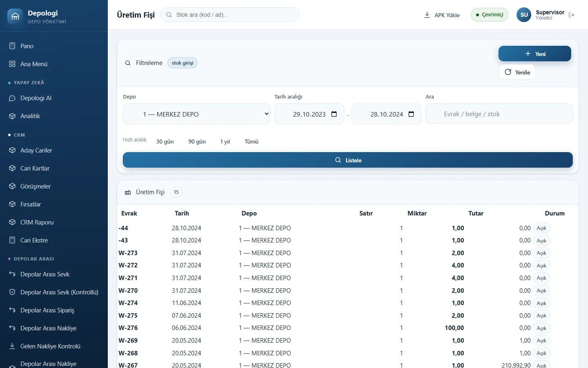Select the Tümü quick range

coord(252,141)
